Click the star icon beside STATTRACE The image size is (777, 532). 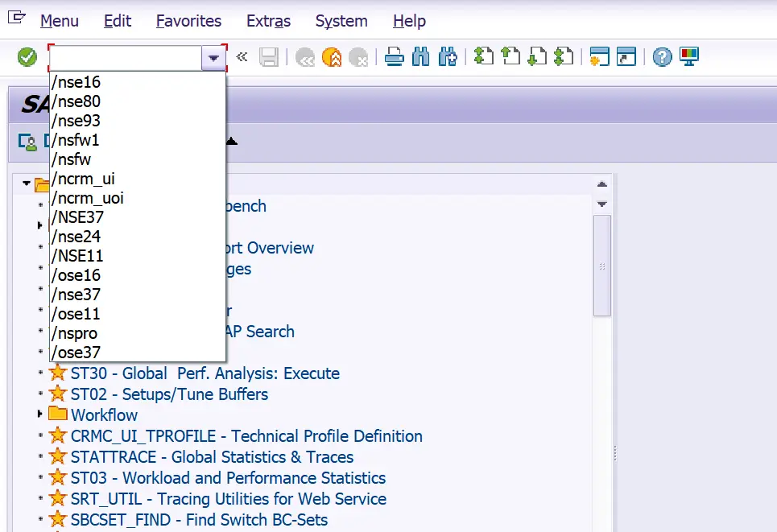(58, 456)
